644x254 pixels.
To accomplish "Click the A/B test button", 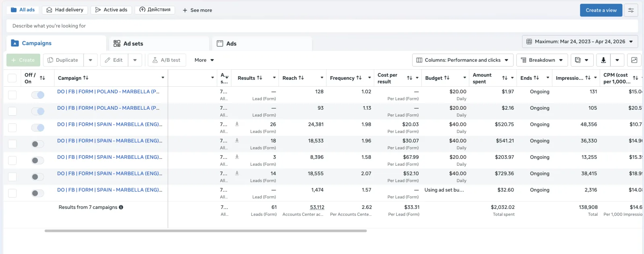I will tap(167, 60).
